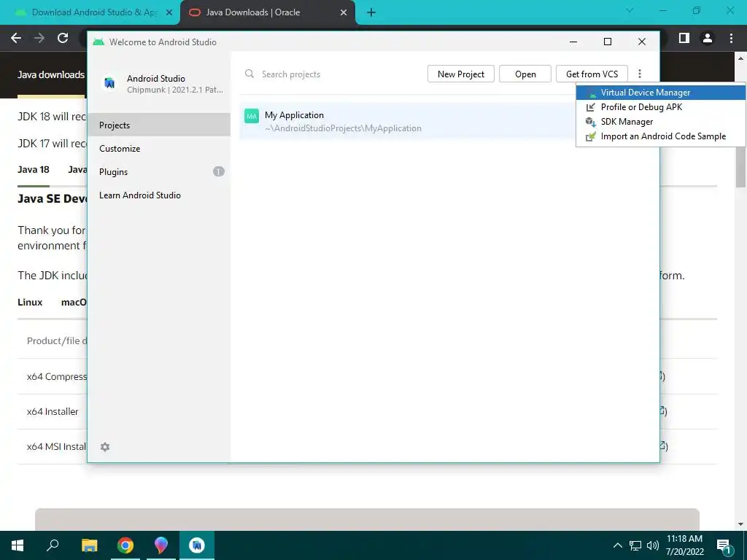The height and width of the screenshot is (560, 747).
Task: Go back in the browser
Action: [16, 38]
